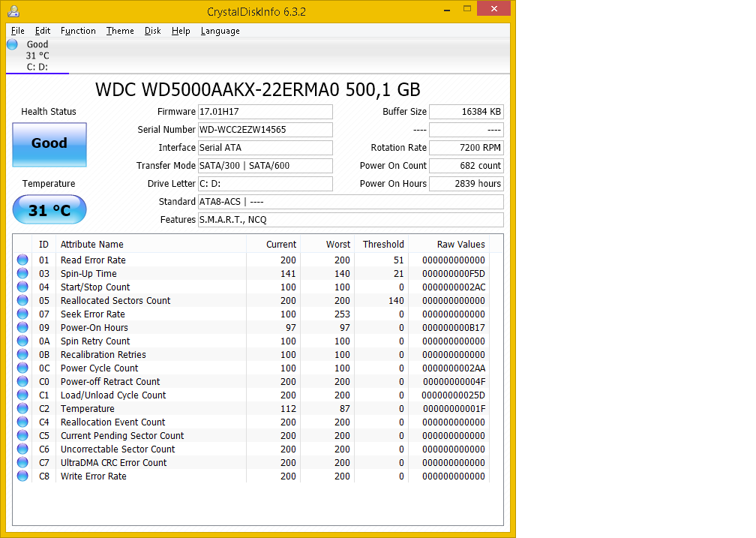The image size is (756, 538).
Task: Click status orb for Power Cycle Count row
Action: pyautogui.click(x=22, y=368)
